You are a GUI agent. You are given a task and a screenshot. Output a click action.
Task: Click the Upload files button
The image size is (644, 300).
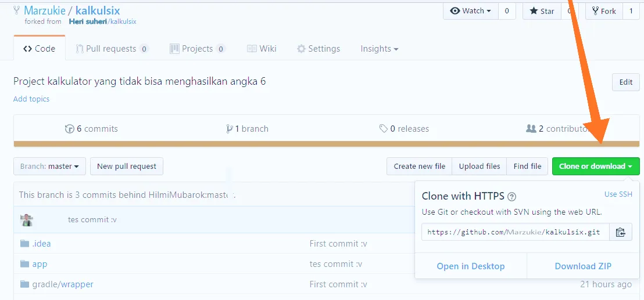(x=480, y=167)
